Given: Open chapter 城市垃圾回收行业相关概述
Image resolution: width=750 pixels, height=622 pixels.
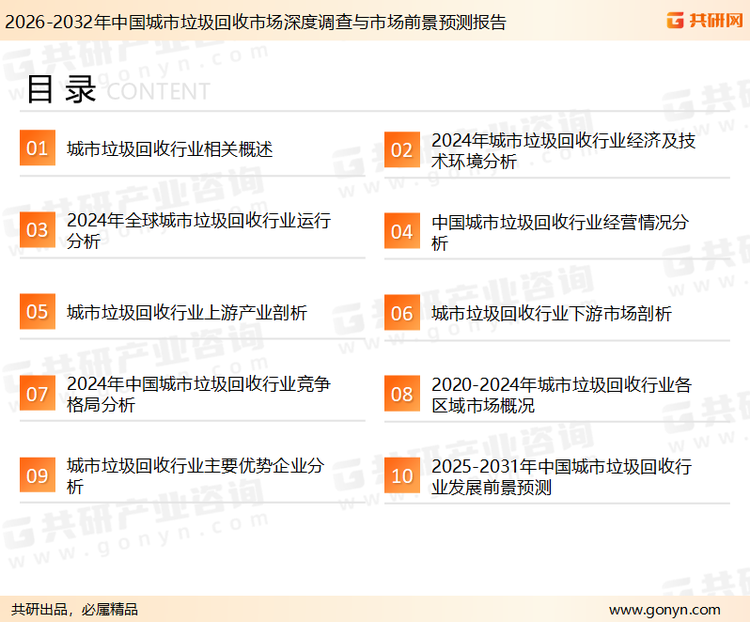Looking at the screenshot, I should coord(169,150).
